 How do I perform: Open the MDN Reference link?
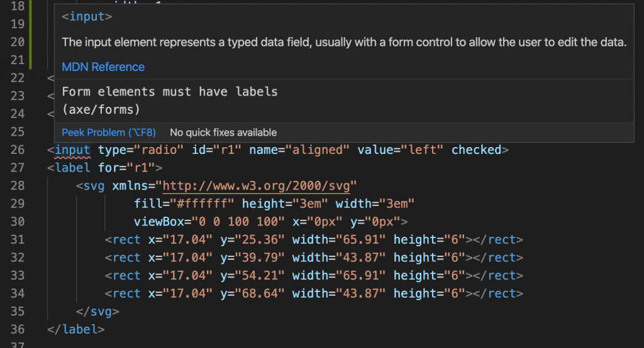pos(103,67)
